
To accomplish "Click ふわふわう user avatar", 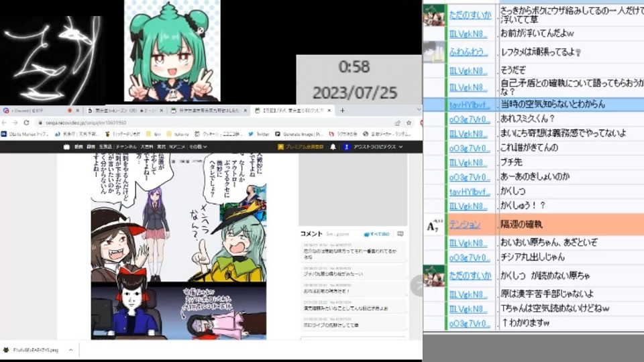I will [434, 52].
